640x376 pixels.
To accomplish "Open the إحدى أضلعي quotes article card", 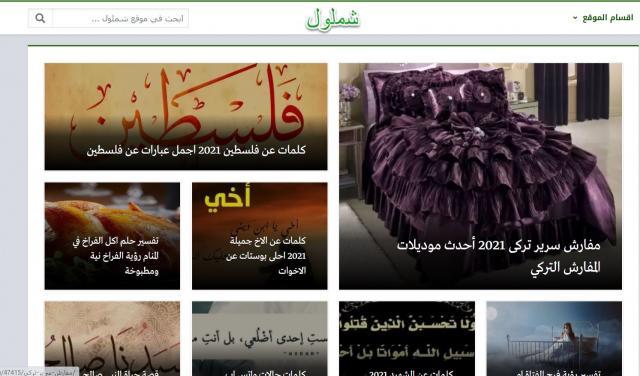I will (260, 338).
